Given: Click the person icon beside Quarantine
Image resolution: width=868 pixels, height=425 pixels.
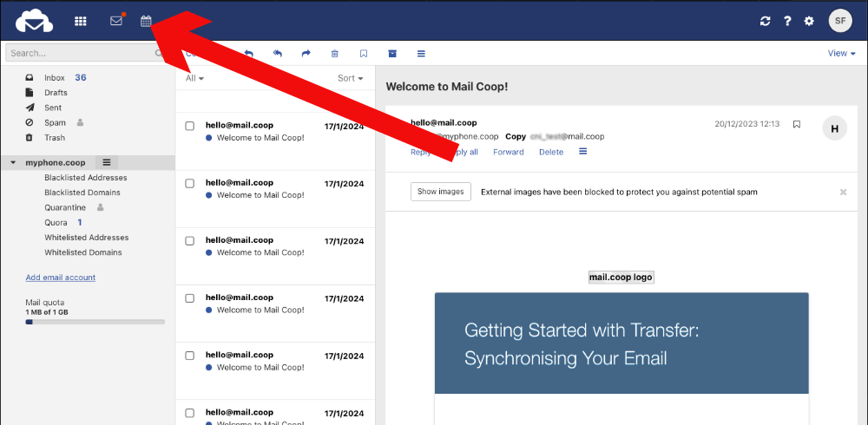Looking at the screenshot, I should click(100, 207).
